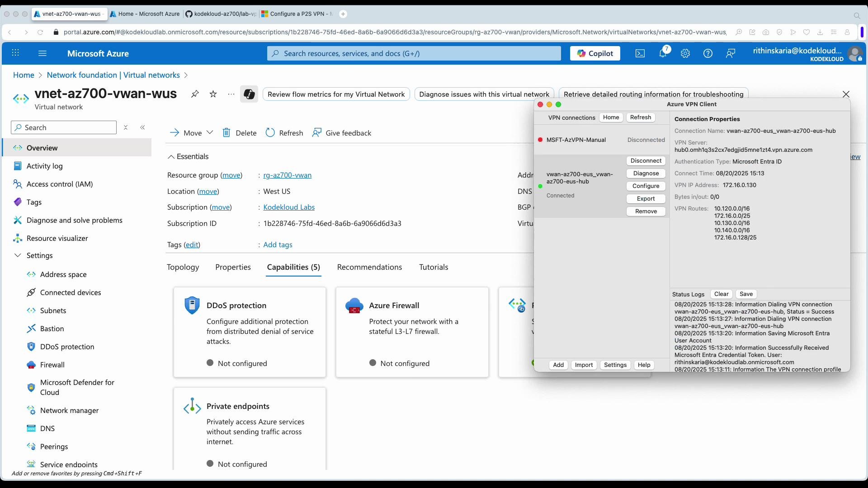This screenshot has width=868, height=488.
Task: Favorite the vnet with the star icon
Action: click(213, 94)
